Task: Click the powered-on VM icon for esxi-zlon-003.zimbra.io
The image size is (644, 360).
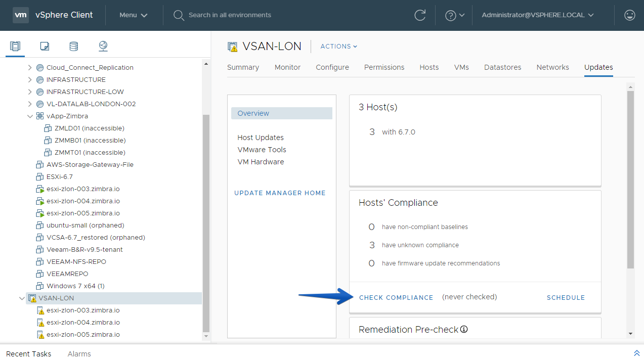Action: [x=40, y=189]
